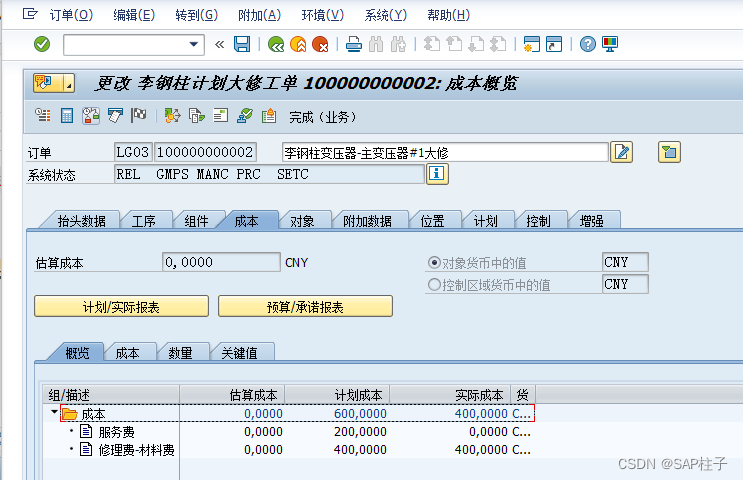Click the order type field LG03
The height and width of the screenshot is (480, 743).
[133, 152]
